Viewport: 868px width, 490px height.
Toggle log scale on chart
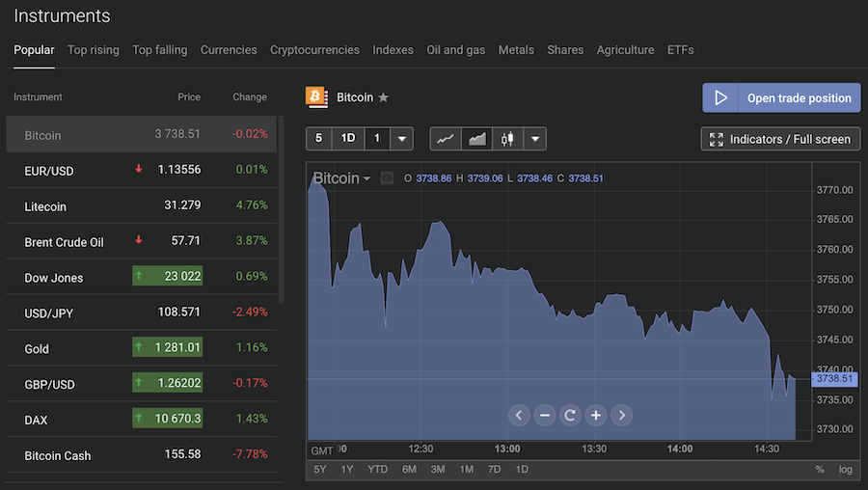point(845,470)
